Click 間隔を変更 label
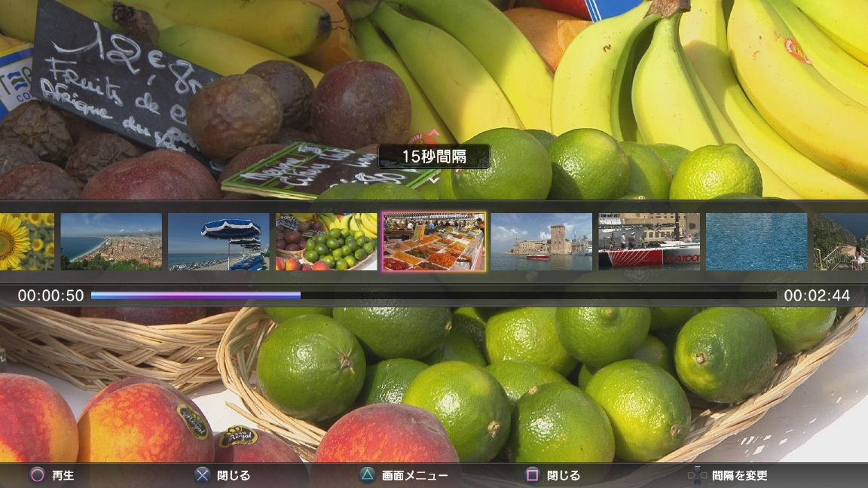868x488 pixels. coord(739,475)
